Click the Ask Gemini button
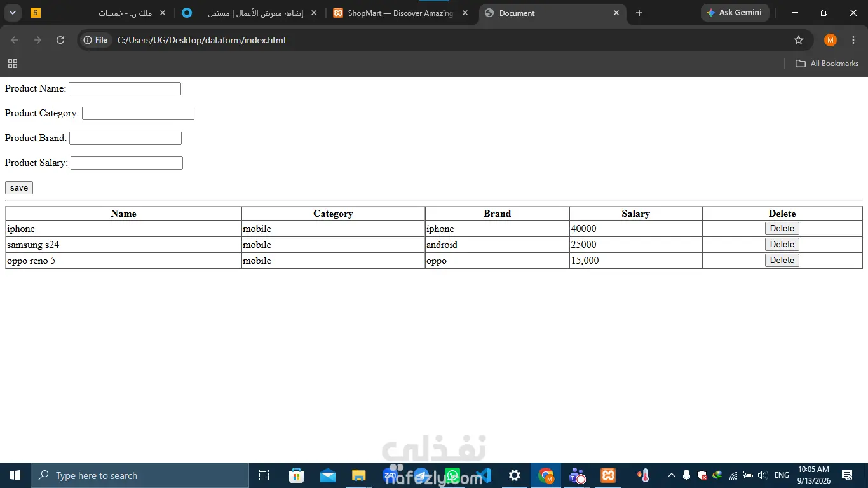The width and height of the screenshot is (868, 488). click(735, 13)
